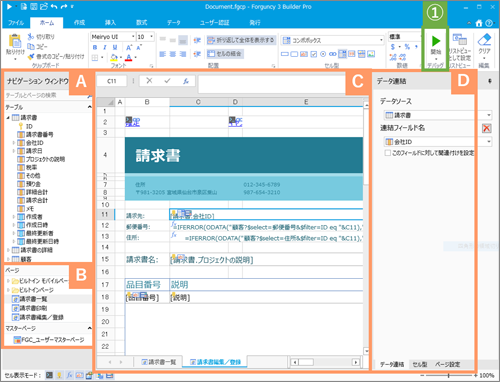Viewport: 500px width, 382px height.
Task: Toggle セルの結合 merge cells
Action: click(x=225, y=54)
